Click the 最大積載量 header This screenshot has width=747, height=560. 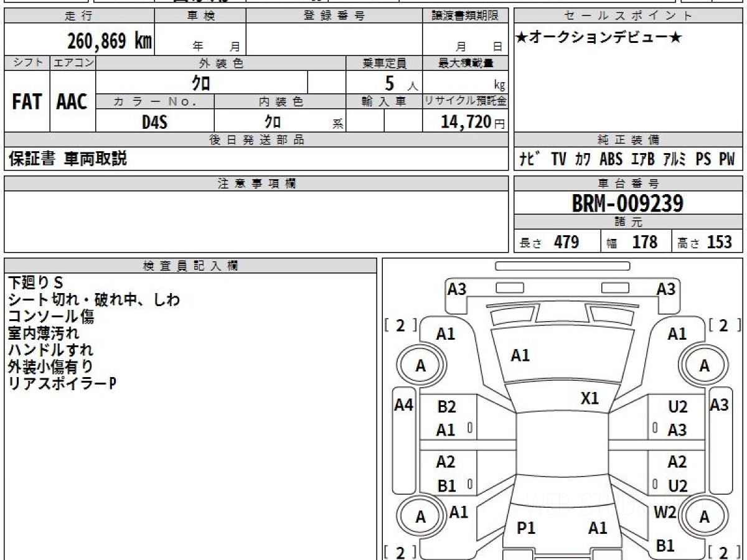tap(466, 63)
